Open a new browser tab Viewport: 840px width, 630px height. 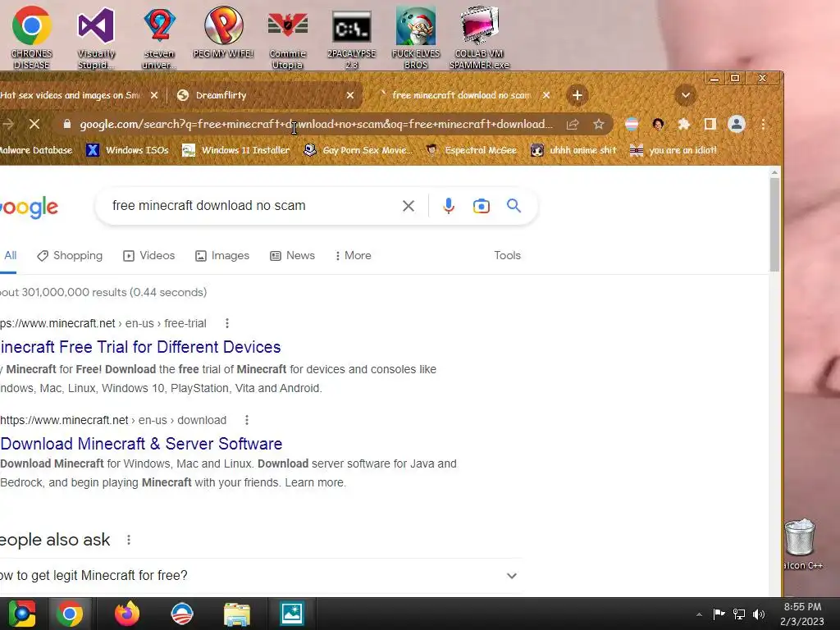pos(577,95)
